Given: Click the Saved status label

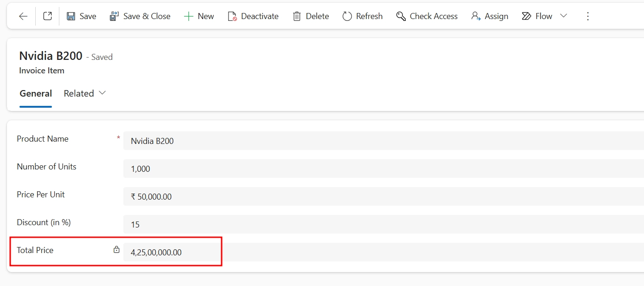Looking at the screenshot, I should pyautogui.click(x=101, y=57).
